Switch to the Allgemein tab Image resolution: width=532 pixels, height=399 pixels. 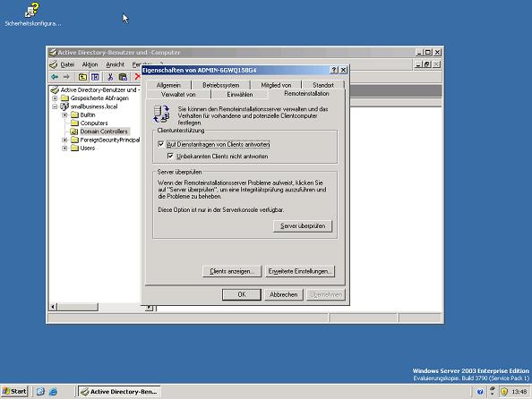pyautogui.click(x=168, y=85)
